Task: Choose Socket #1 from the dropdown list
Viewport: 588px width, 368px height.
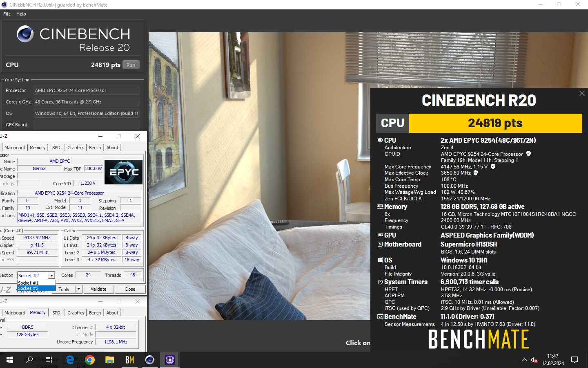Action: coord(36,283)
